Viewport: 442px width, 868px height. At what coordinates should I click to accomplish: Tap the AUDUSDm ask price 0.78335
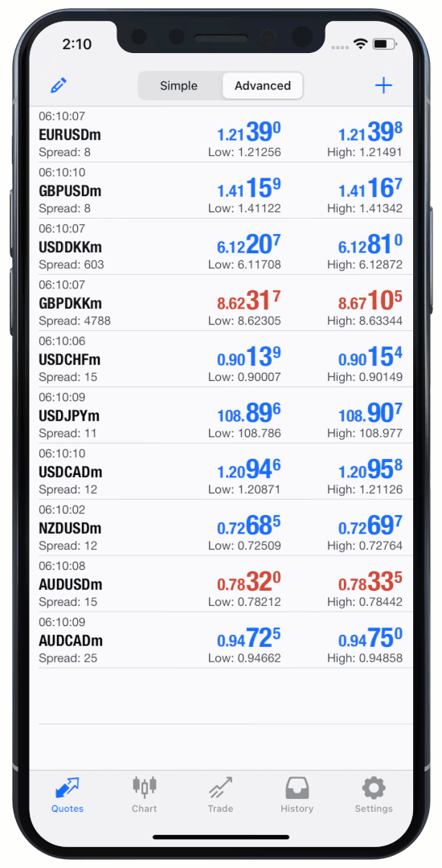click(370, 582)
